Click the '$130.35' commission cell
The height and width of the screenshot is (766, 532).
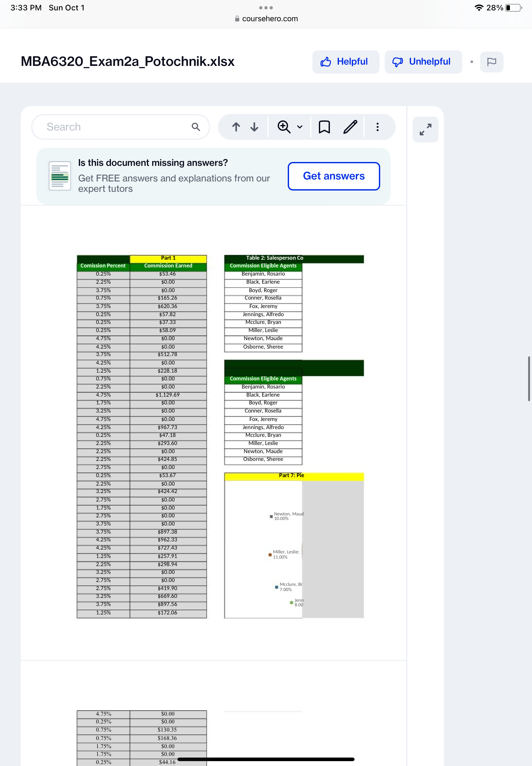168,730
